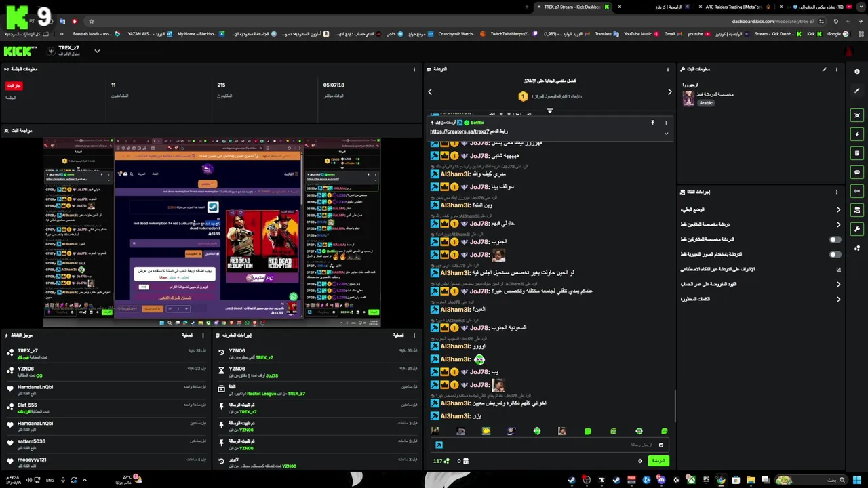Viewport: 868px width, 488px height.
Task: Open the chat bubble icon in right sidebar
Action: pyautogui.click(x=857, y=172)
